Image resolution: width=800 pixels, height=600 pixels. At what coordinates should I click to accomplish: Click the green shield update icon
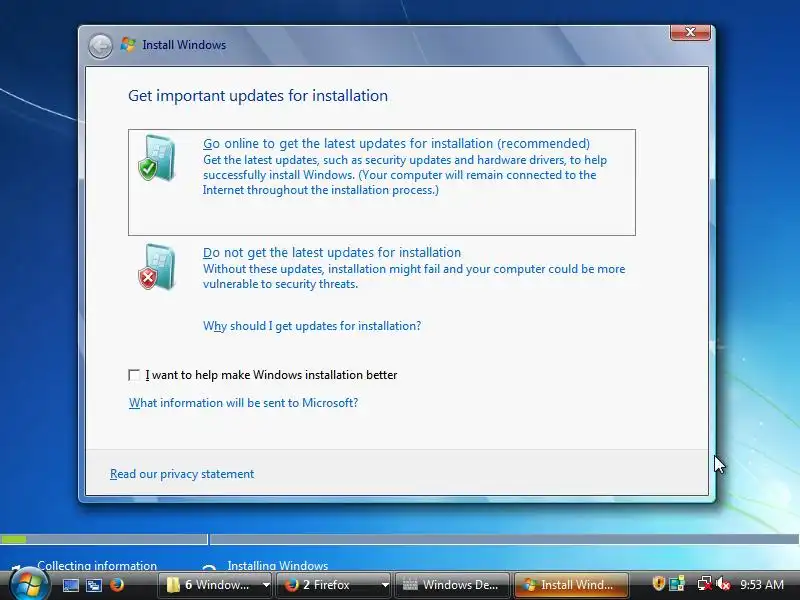click(x=157, y=158)
